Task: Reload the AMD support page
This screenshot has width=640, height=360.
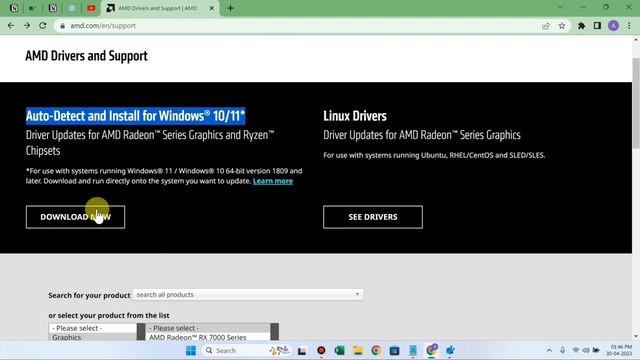Action: pos(43,25)
